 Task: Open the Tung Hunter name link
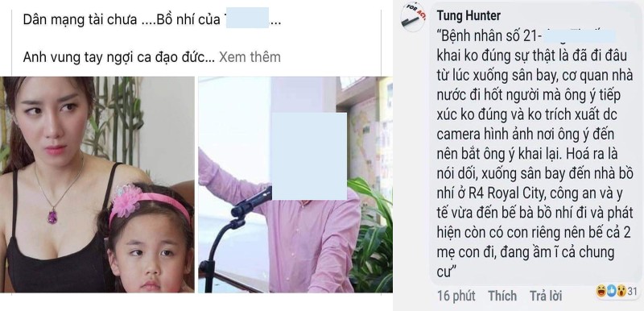[x=469, y=15]
